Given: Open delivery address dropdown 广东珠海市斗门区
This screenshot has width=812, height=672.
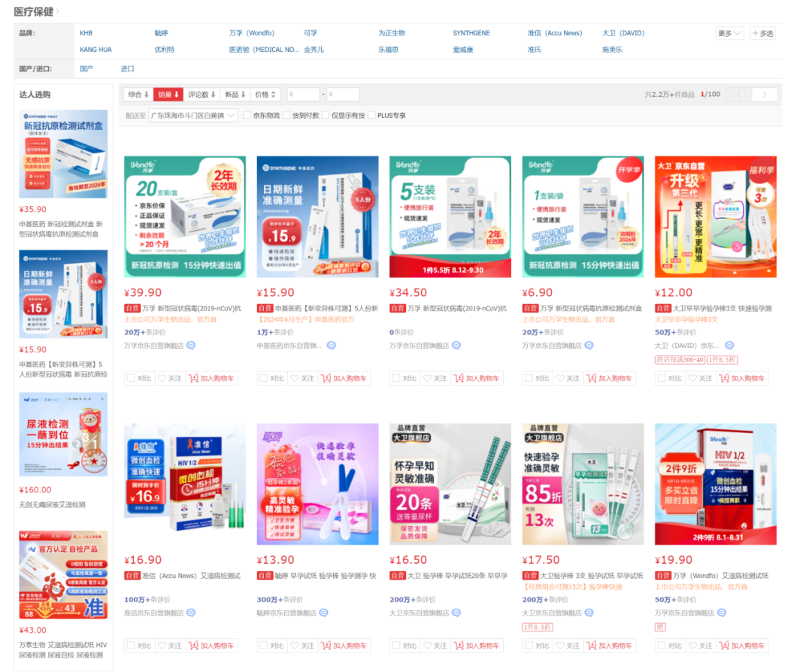Looking at the screenshot, I should [x=192, y=116].
